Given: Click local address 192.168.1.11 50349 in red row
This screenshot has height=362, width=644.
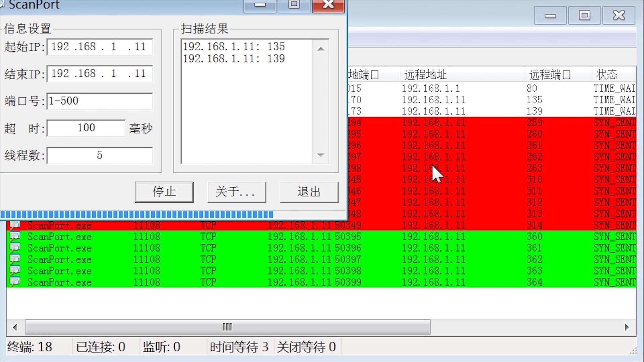Looking at the screenshot, I should tap(314, 225).
